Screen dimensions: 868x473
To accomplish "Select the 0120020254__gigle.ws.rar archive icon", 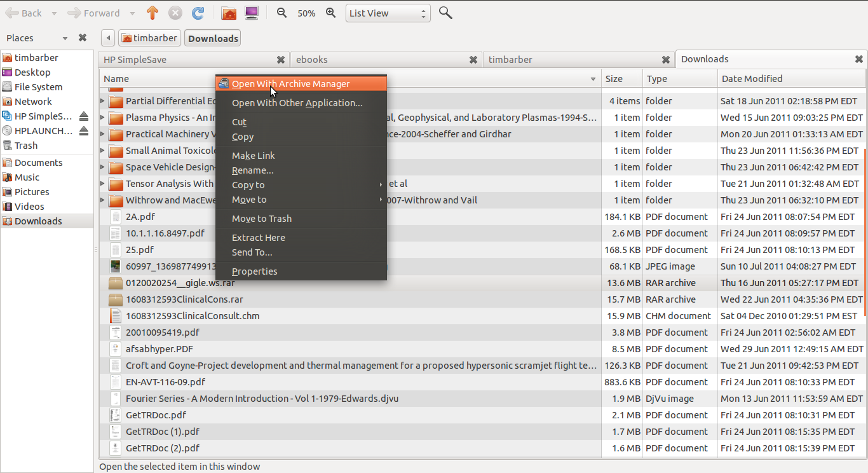I will (115, 283).
